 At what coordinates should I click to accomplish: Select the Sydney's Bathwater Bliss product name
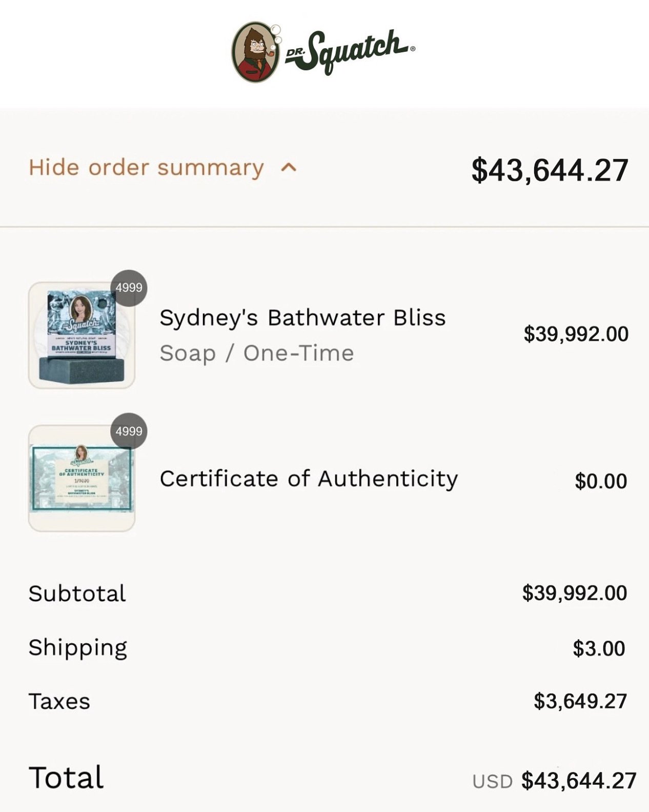coord(302,318)
